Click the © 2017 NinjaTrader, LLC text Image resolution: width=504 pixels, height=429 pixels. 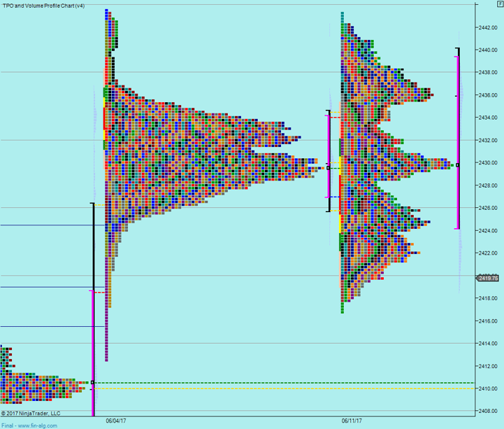coord(31,414)
